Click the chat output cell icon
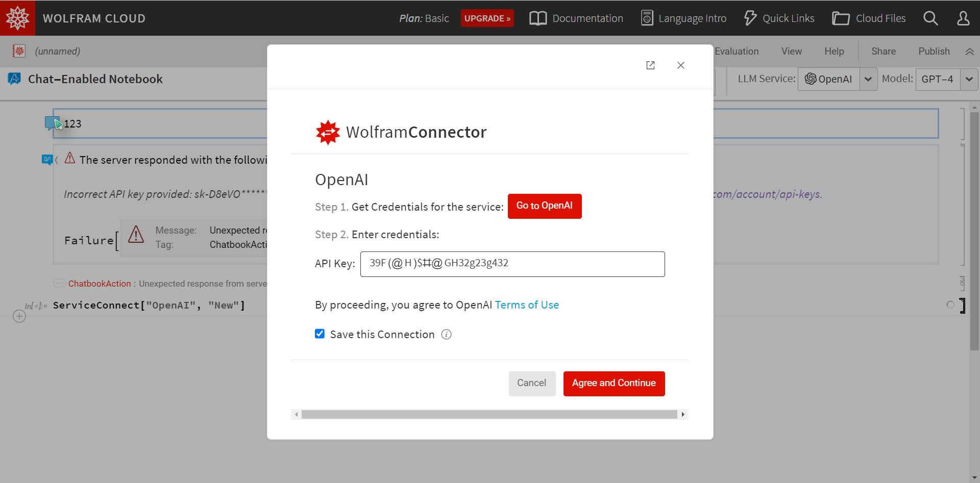Screen dimensions: 980x483 pos(47,160)
